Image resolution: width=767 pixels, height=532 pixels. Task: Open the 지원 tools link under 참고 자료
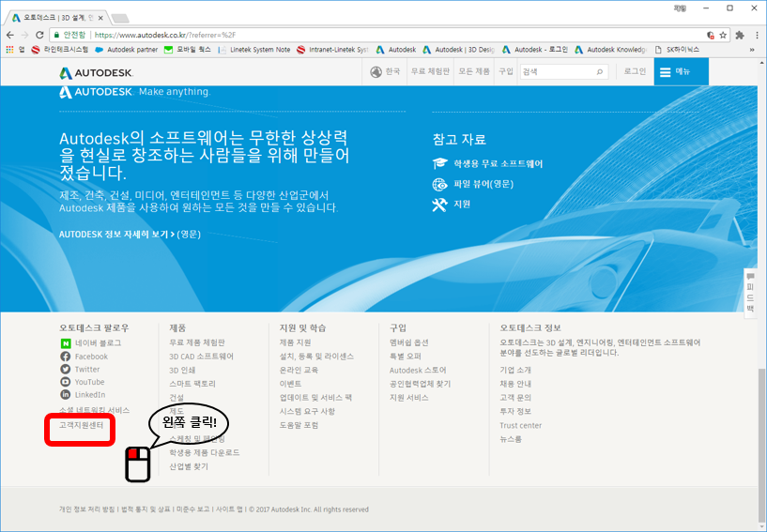click(452, 205)
